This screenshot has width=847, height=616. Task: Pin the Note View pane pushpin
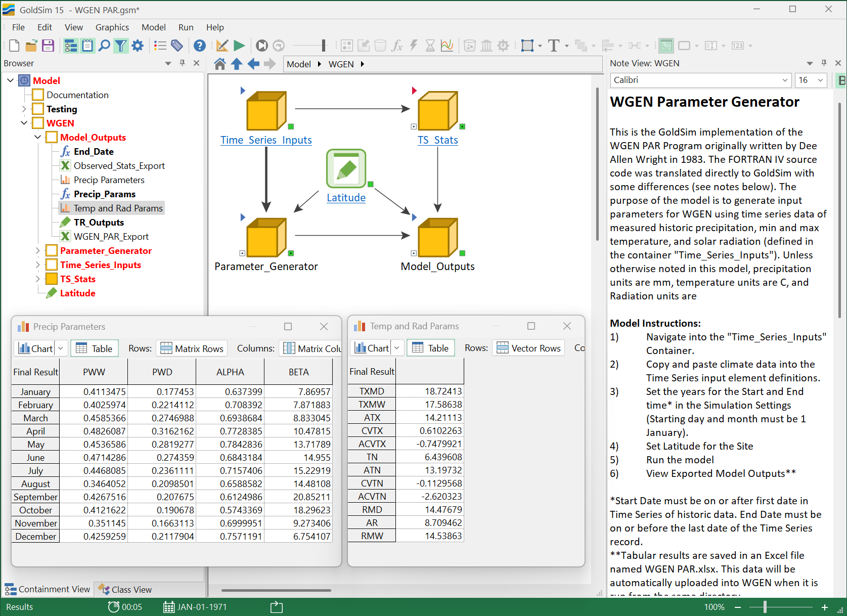click(824, 63)
